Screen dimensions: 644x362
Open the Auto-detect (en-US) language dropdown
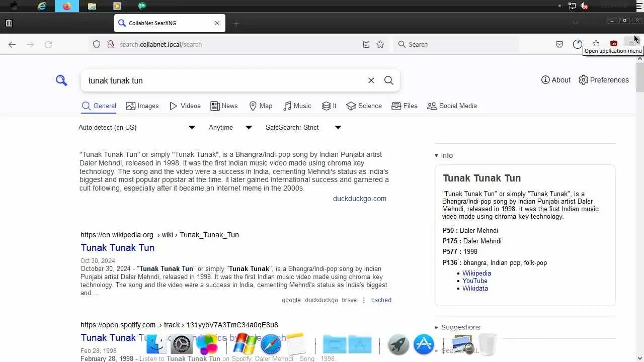pyautogui.click(x=137, y=127)
